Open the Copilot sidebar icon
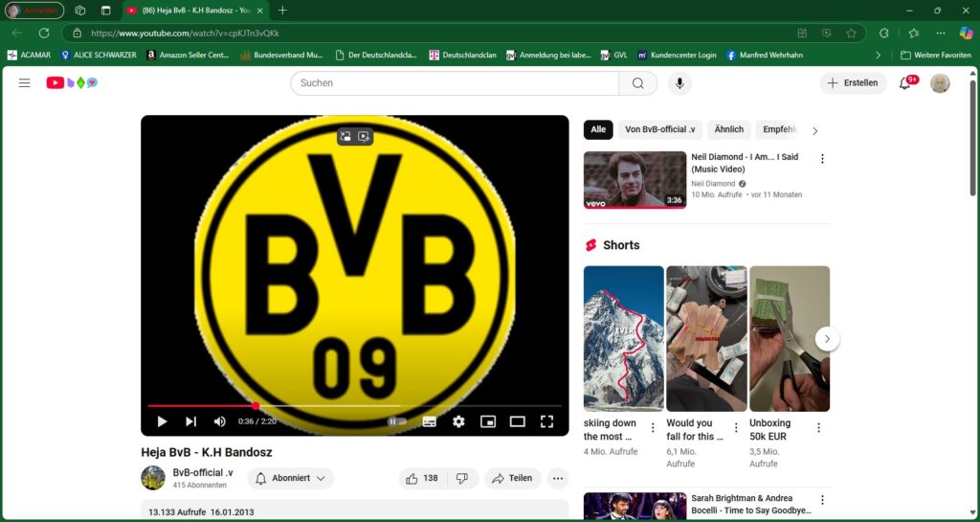Screen dimensions: 980x522 click(967, 33)
